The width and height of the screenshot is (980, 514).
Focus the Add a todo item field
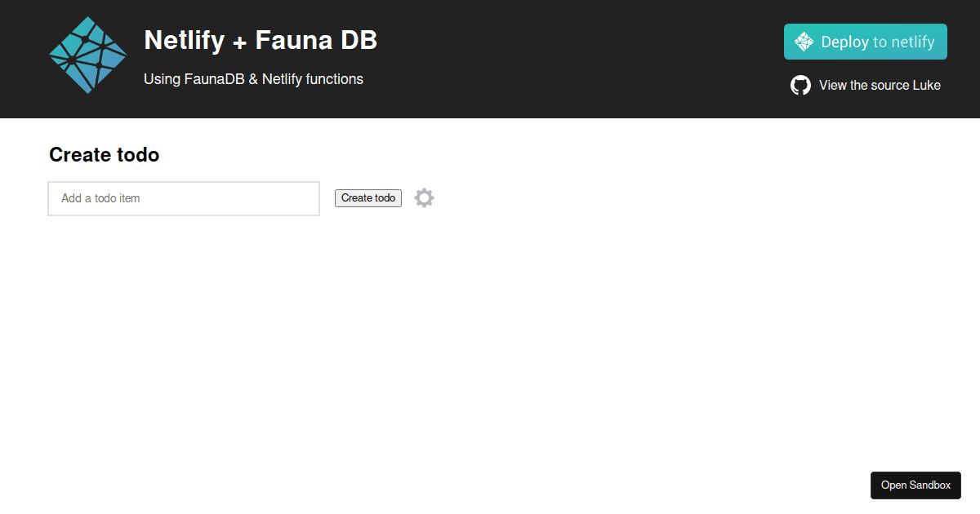(184, 198)
